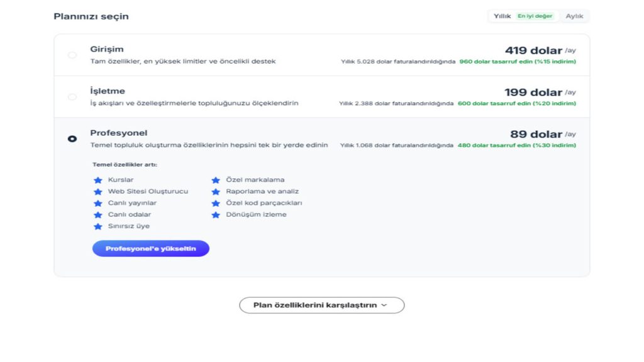This screenshot has height=362, width=644.
Task: Click the star icon next to Özel kod parçacıkları
Action: 216,203
